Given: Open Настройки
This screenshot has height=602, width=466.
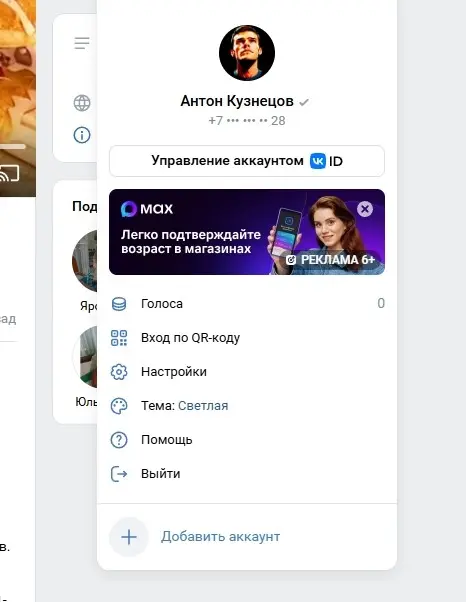Looking at the screenshot, I should 247,372.
